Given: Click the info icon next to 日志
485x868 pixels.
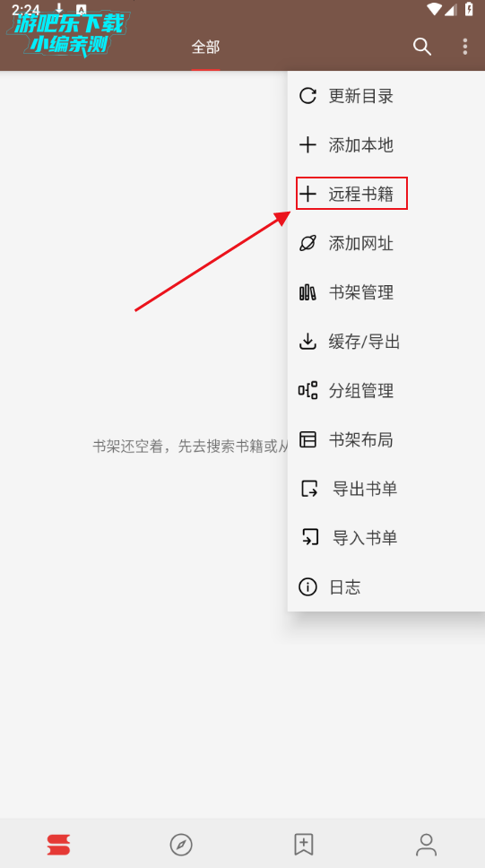Looking at the screenshot, I should pyautogui.click(x=307, y=586).
